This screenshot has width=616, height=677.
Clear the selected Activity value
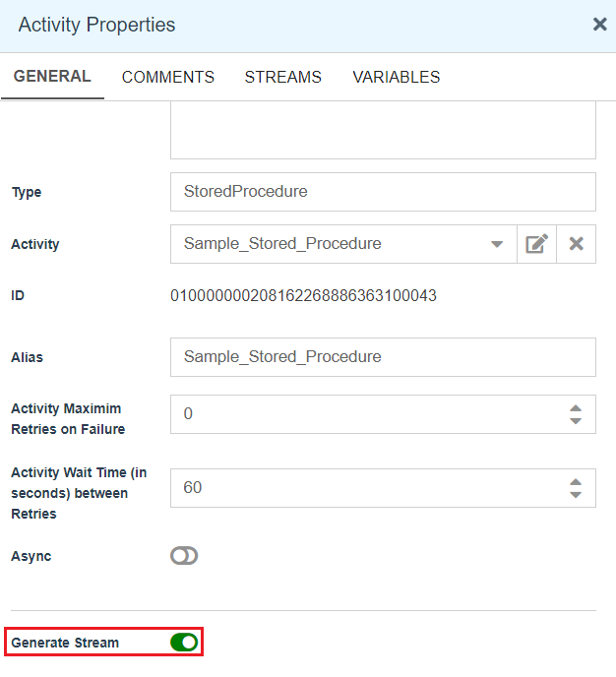click(x=577, y=244)
